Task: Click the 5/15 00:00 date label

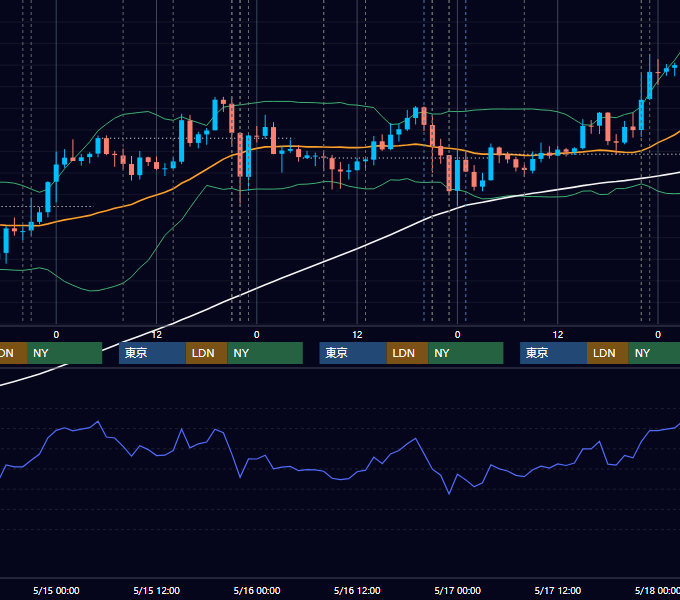Action: tap(56, 590)
